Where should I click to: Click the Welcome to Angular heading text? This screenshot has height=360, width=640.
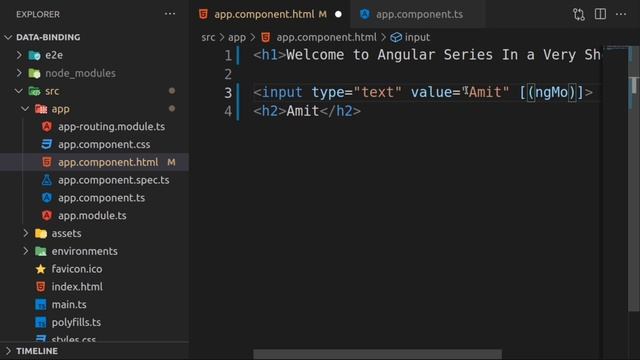pyautogui.click(x=443, y=55)
